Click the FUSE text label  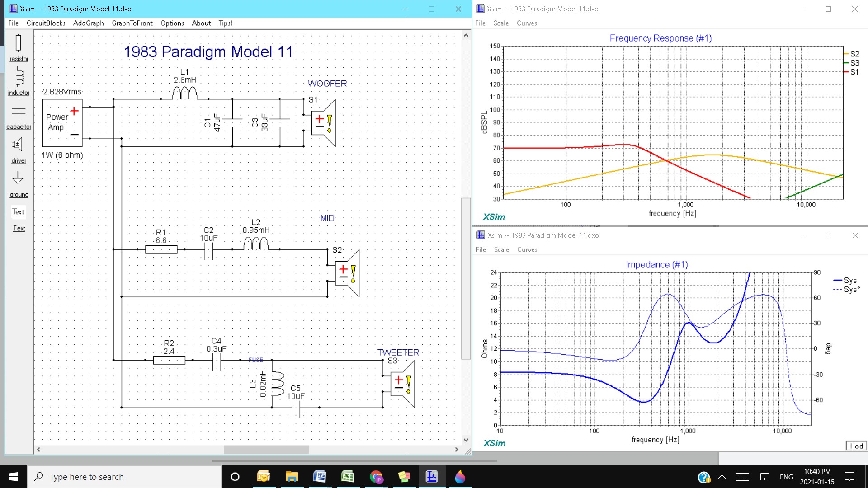coord(256,360)
